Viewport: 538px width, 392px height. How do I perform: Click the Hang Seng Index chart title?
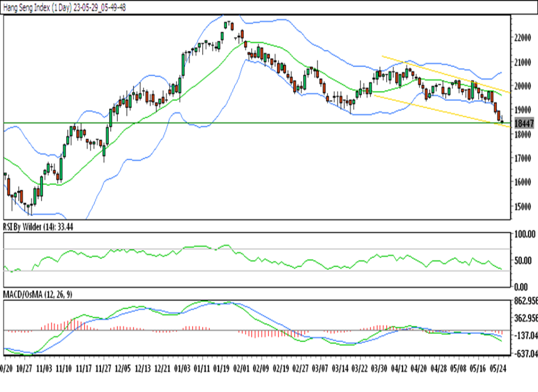(65, 7)
